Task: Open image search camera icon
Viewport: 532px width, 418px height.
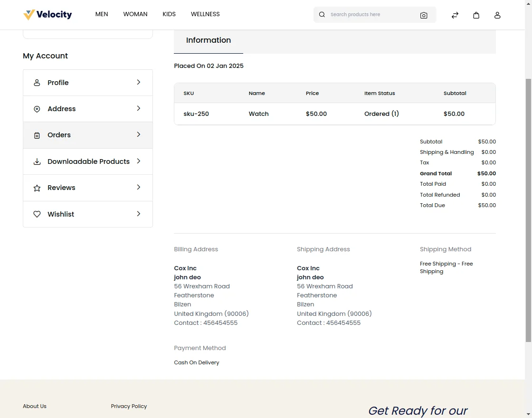Action: pyautogui.click(x=424, y=15)
